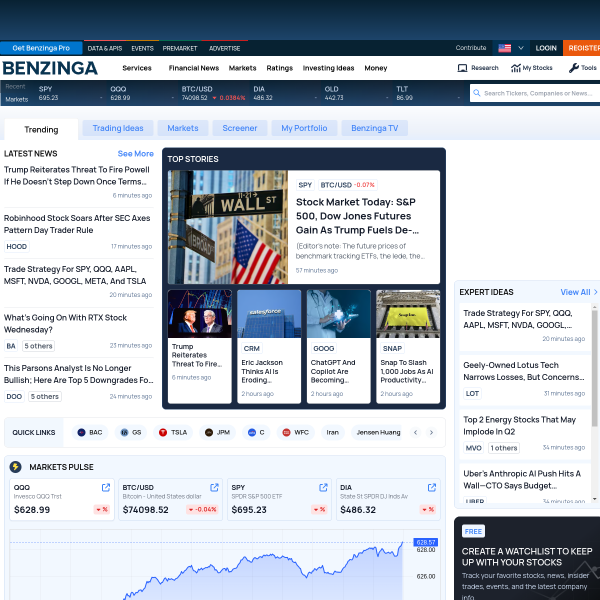Click the Markets Pulse lightning icon
600x600 pixels.
coord(16,467)
